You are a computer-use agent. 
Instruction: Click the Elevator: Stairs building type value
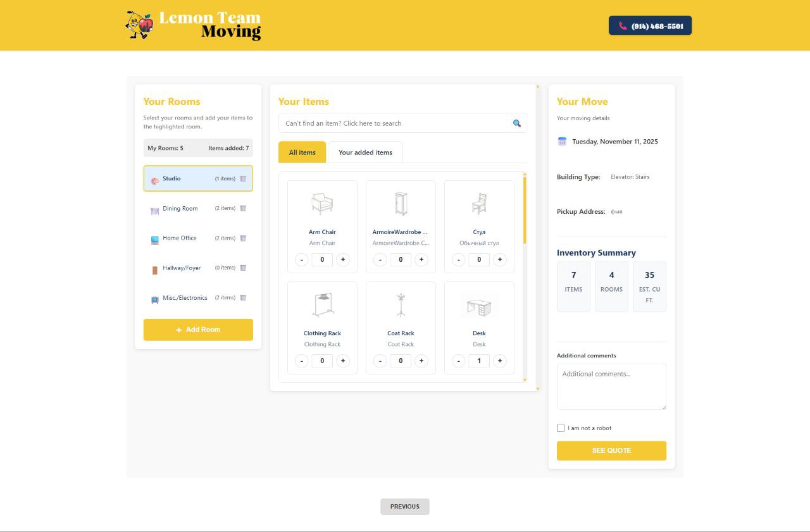(630, 177)
